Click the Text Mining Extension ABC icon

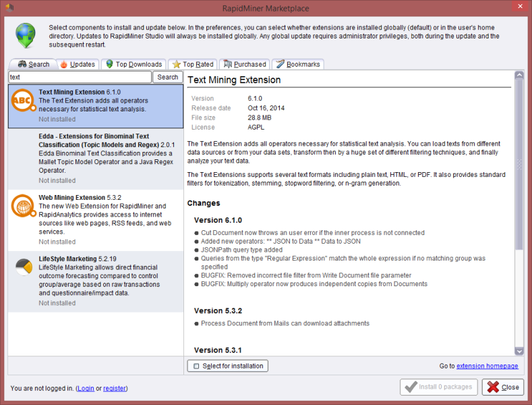[24, 100]
